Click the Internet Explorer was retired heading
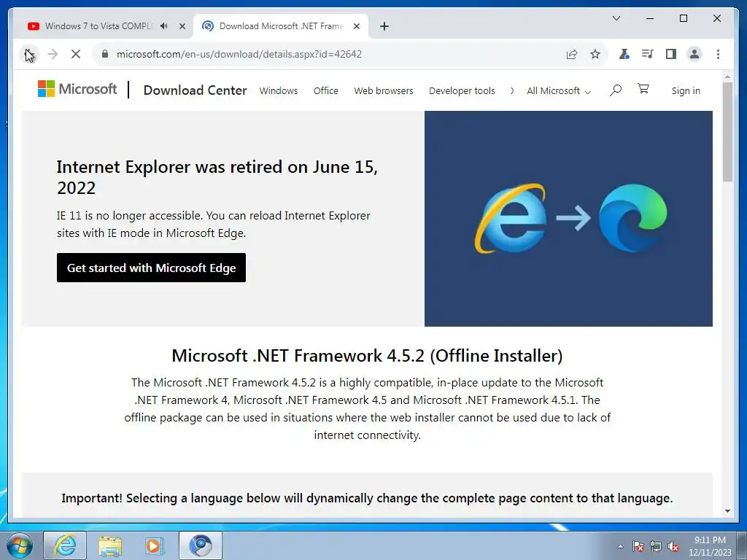The image size is (747, 560). pyautogui.click(x=217, y=177)
